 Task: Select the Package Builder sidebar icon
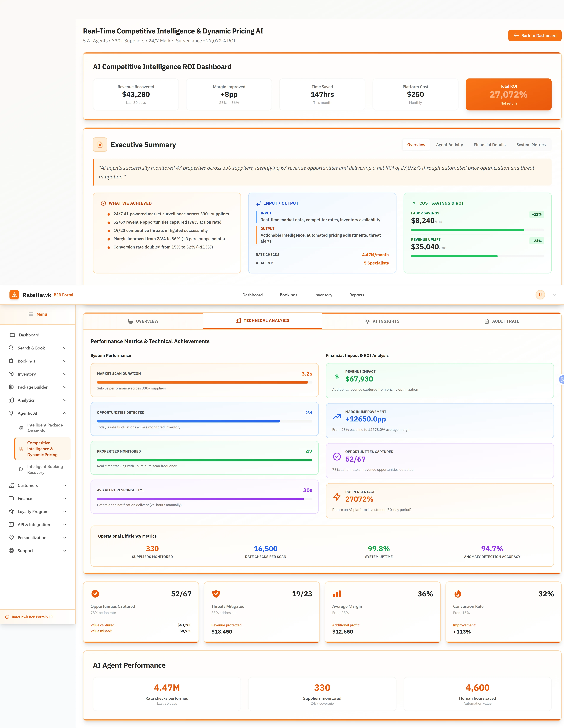point(11,387)
